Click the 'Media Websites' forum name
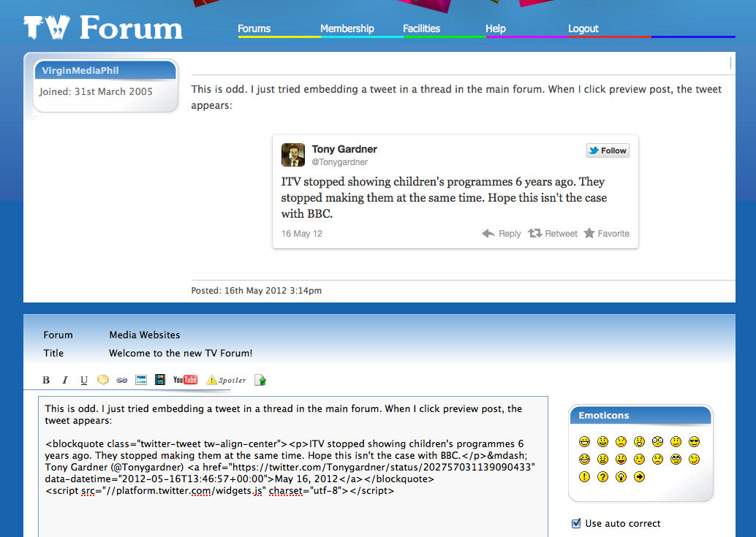This screenshot has height=537, width=756. click(145, 335)
